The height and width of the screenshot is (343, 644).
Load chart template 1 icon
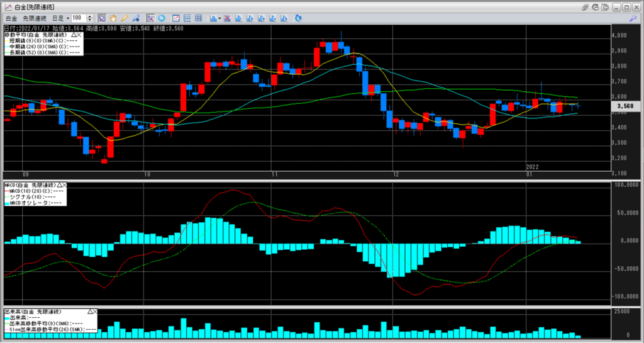[238, 18]
